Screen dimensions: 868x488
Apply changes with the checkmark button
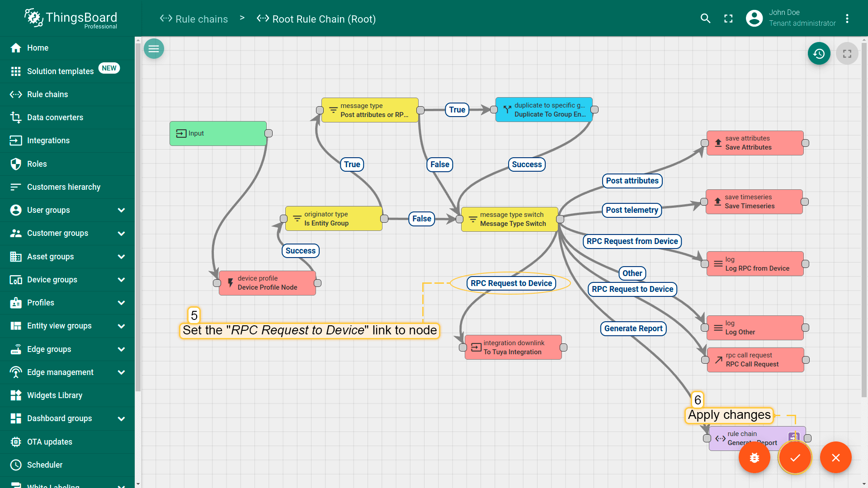795,458
